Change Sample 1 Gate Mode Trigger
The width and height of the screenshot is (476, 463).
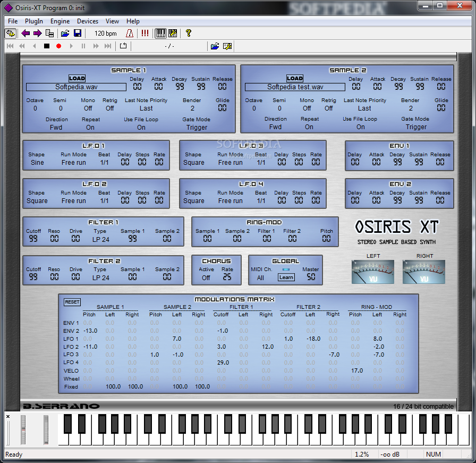coord(197,128)
